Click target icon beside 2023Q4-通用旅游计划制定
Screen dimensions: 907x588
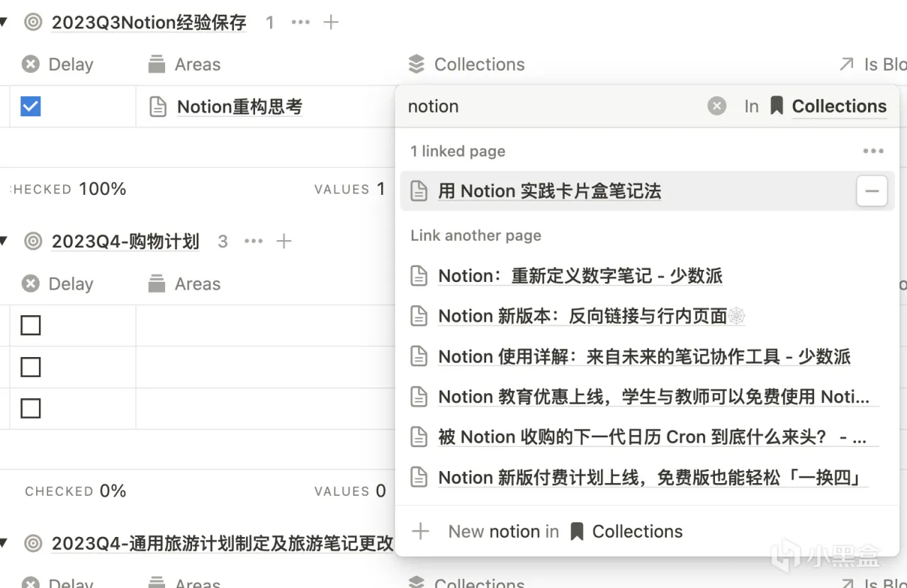[33, 543]
